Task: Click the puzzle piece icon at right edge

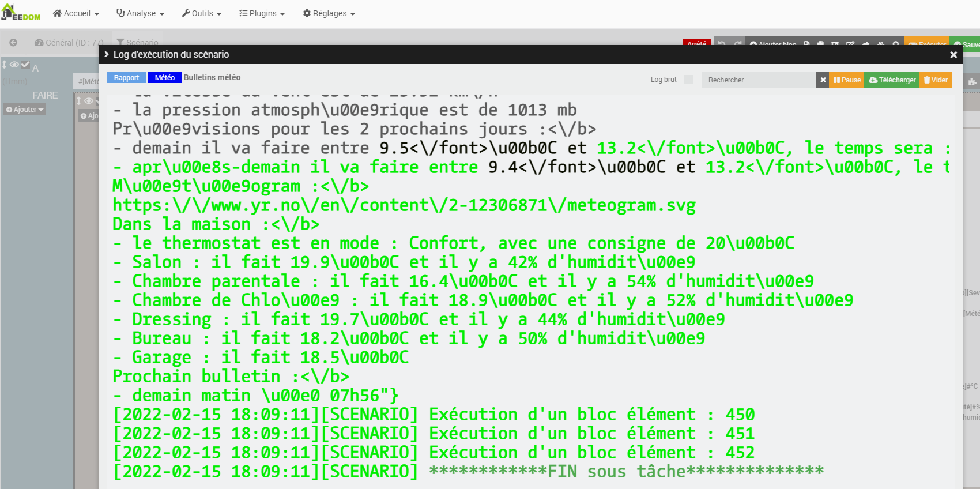Action: pyautogui.click(x=972, y=82)
